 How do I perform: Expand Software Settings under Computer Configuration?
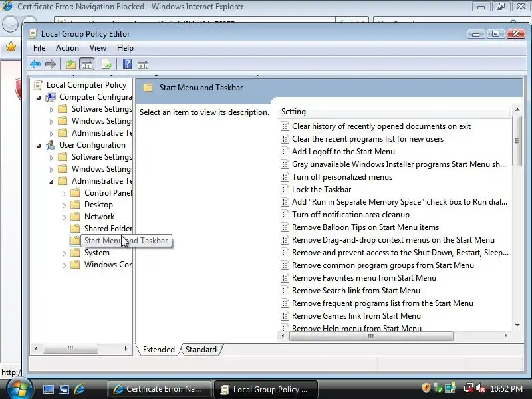coord(51,110)
